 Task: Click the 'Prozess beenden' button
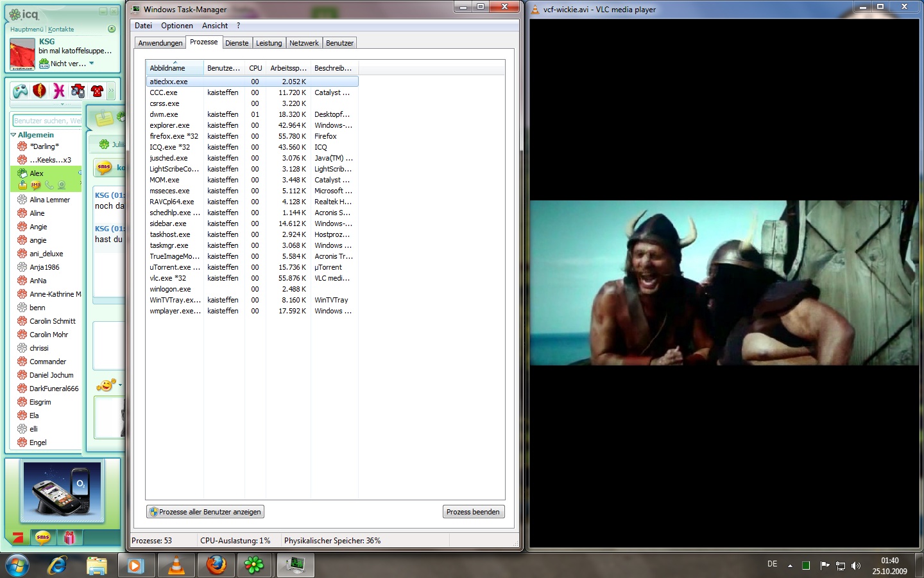coord(473,512)
